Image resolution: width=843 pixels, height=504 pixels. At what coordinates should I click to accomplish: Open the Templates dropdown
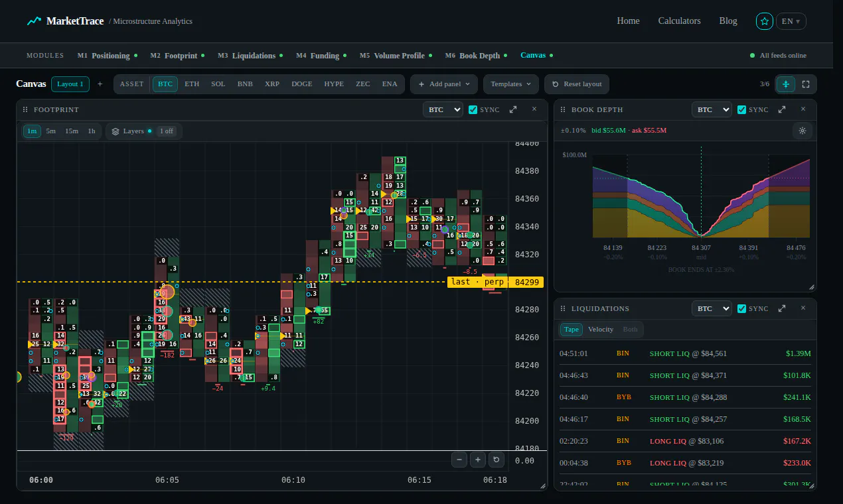tap(511, 84)
